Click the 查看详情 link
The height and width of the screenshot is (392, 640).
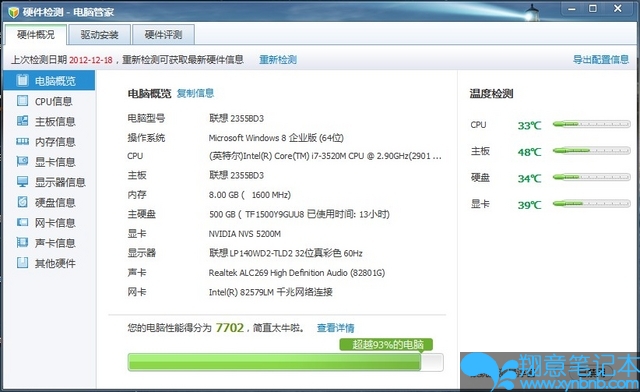coord(336,328)
